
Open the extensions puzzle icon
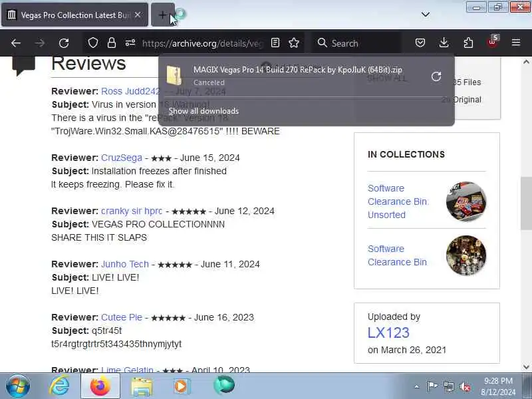(x=468, y=43)
